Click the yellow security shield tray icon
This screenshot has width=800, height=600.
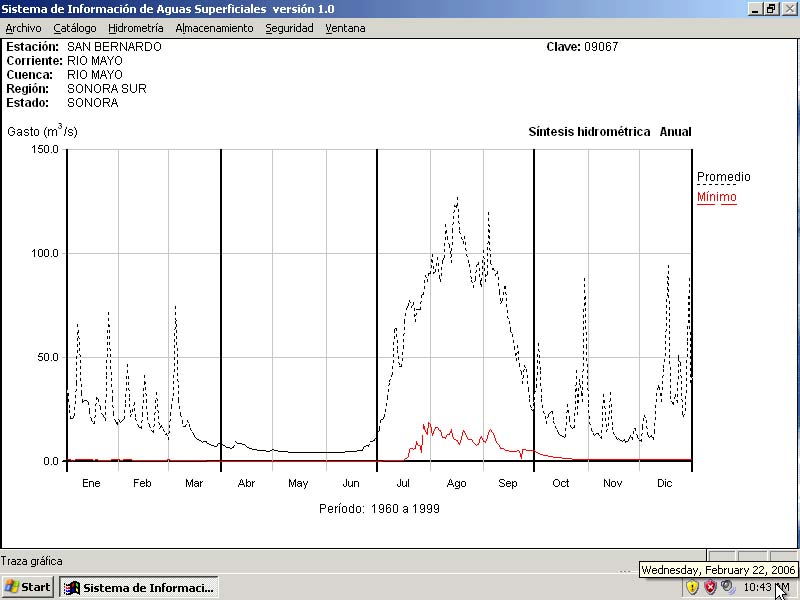click(692, 587)
